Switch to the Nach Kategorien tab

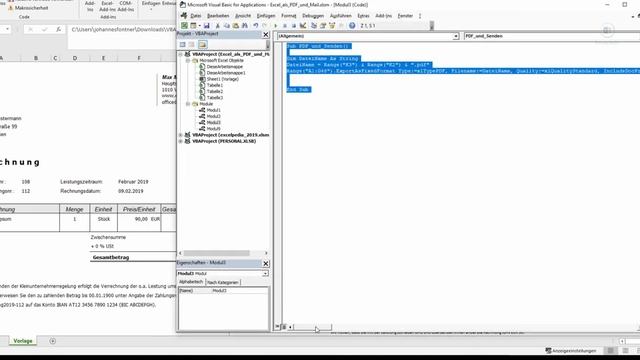[x=222, y=282]
